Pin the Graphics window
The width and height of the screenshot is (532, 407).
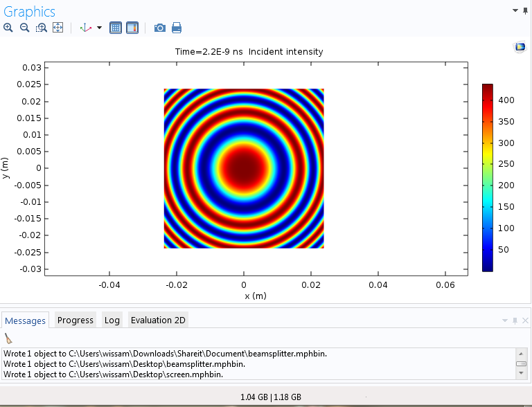pos(525,10)
